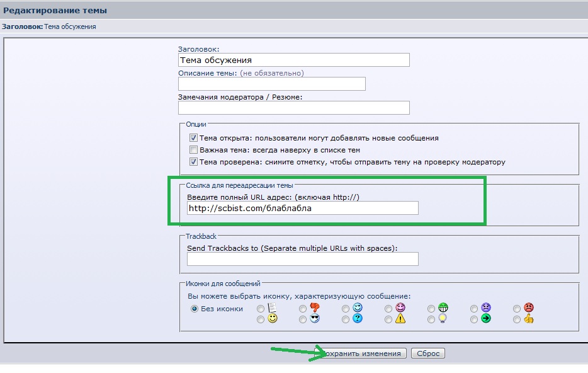Pick the thumbs-up post icon
The width and height of the screenshot is (588, 373).
(x=517, y=320)
